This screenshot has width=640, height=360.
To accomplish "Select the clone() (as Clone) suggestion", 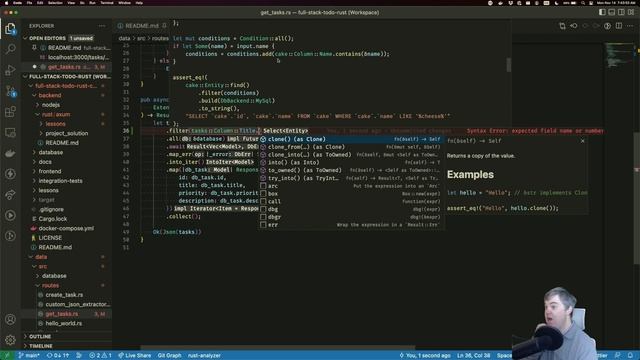I will (351, 139).
